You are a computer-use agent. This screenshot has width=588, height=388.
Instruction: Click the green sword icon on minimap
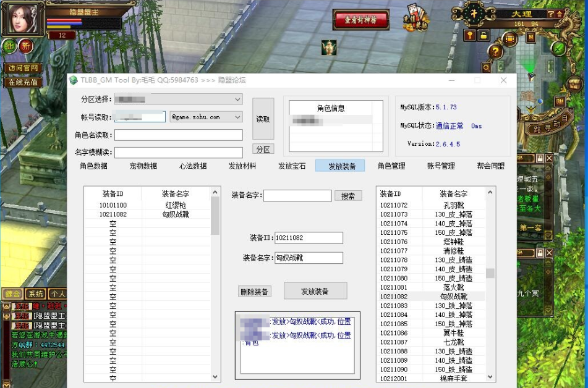559,48
